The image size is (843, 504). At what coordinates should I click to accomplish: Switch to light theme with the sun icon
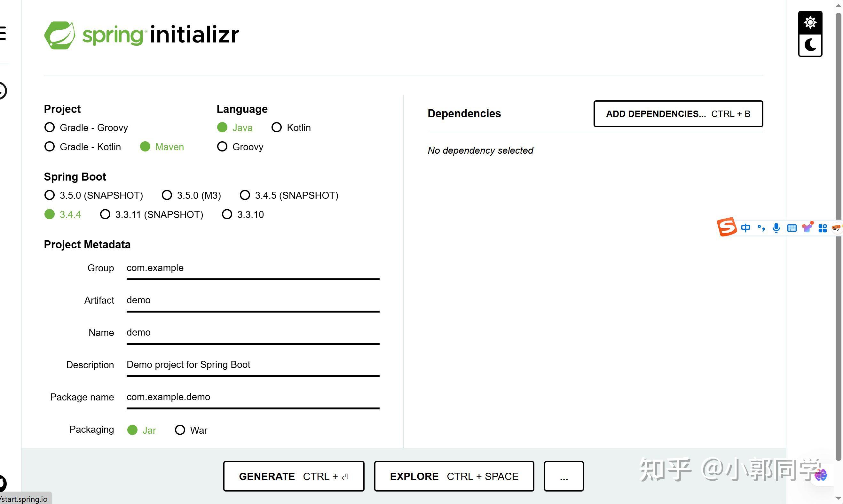[x=810, y=22]
